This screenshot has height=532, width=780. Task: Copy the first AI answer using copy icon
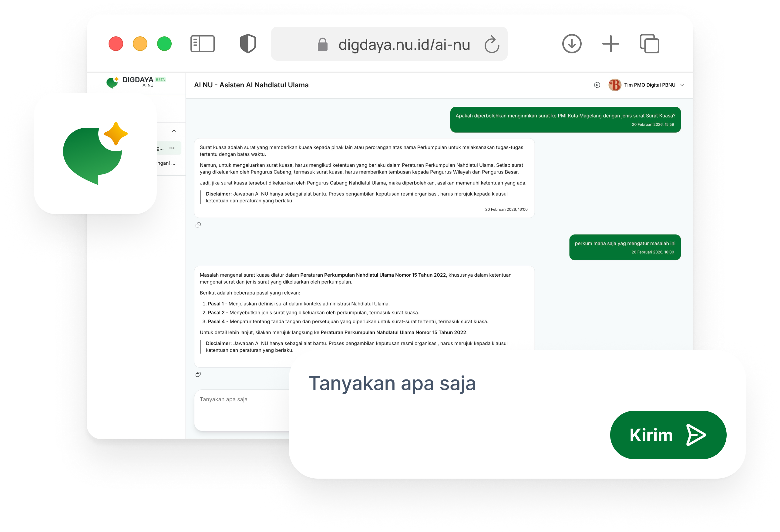click(198, 225)
